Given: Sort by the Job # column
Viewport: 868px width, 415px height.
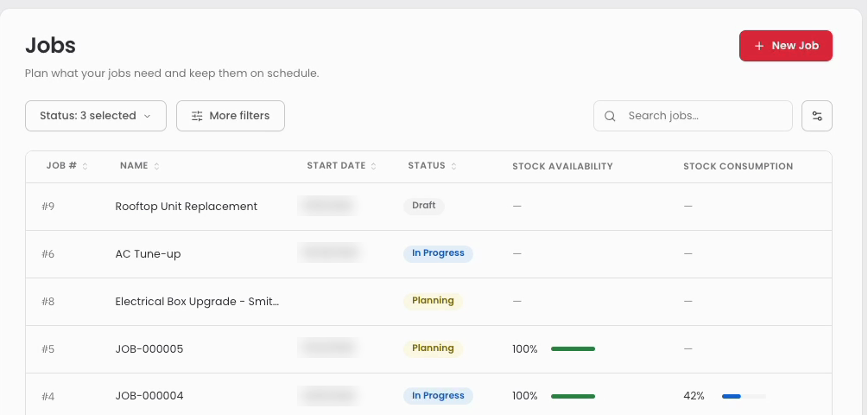Looking at the screenshot, I should (x=67, y=166).
